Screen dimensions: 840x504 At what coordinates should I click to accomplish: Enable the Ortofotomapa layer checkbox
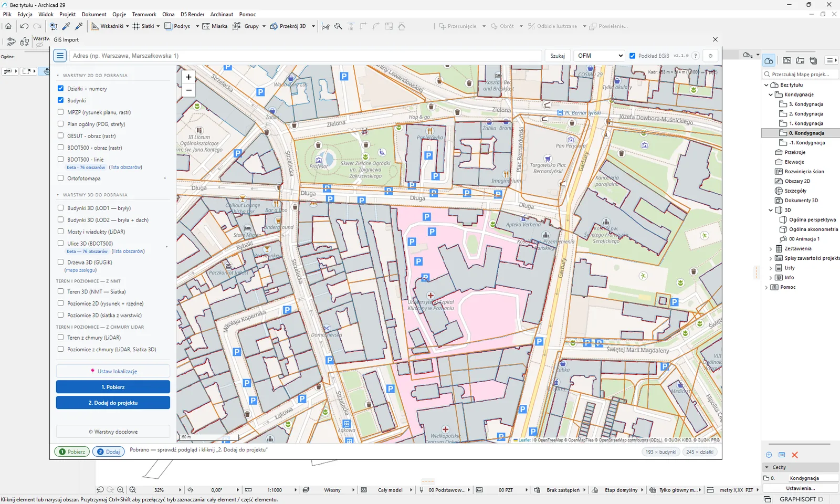(x=60, y=178)
